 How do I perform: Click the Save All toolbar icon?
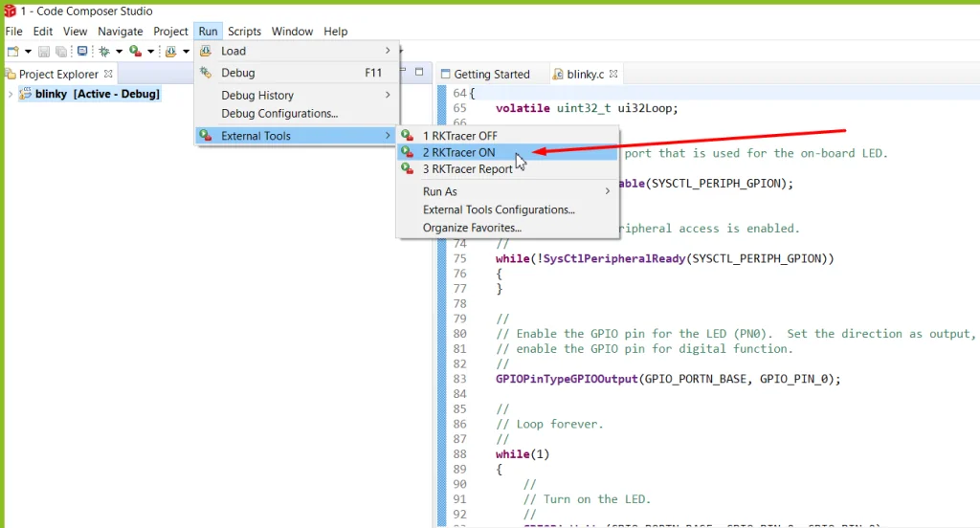click(x=61, y=52)
